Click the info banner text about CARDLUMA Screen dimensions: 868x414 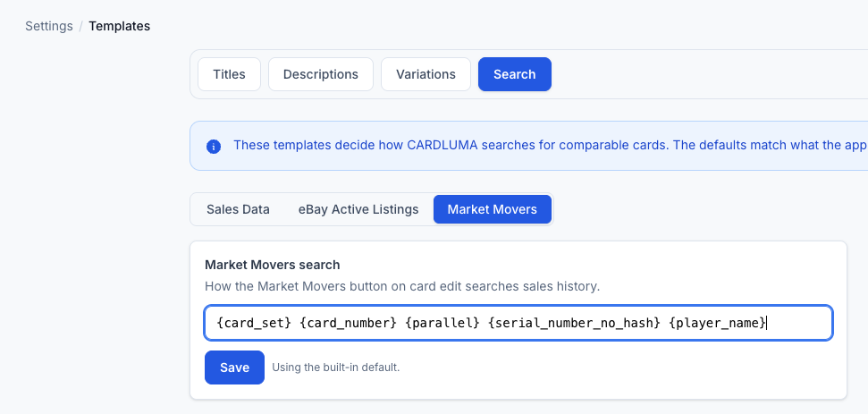(x=551, y=145)
